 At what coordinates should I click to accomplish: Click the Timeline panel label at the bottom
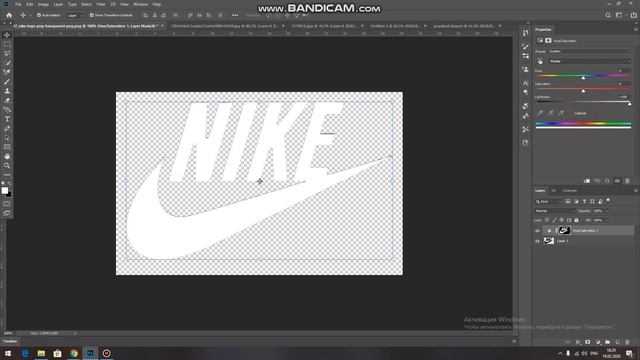click(11, 341)
